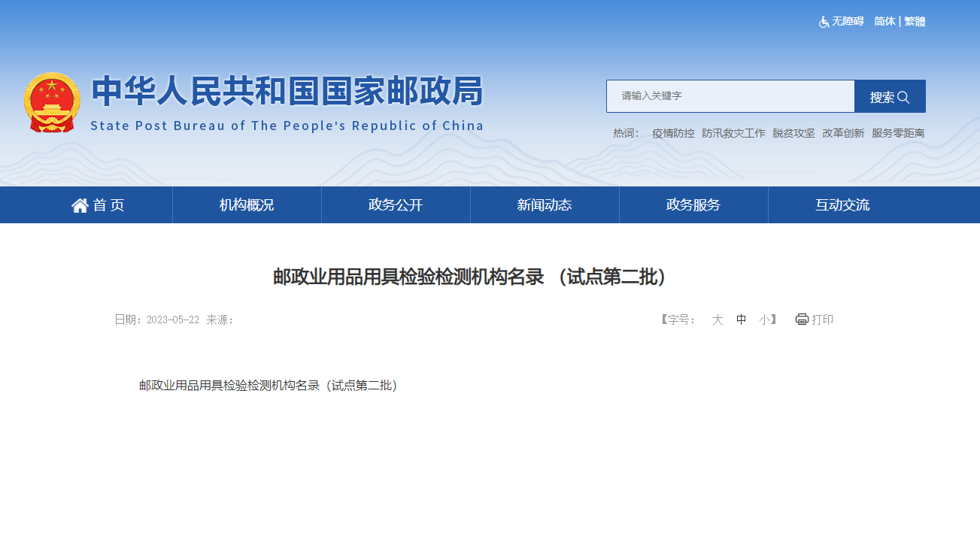
Task: Click the bold article title heading
Action: (470, 277)
